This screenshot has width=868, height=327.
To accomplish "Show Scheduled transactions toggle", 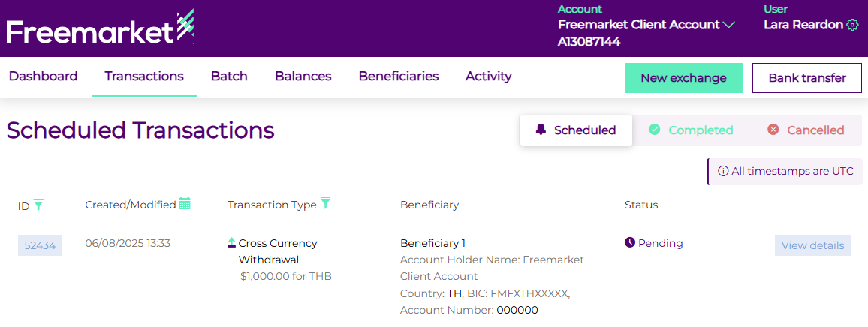I will click(x=576, y=130).
